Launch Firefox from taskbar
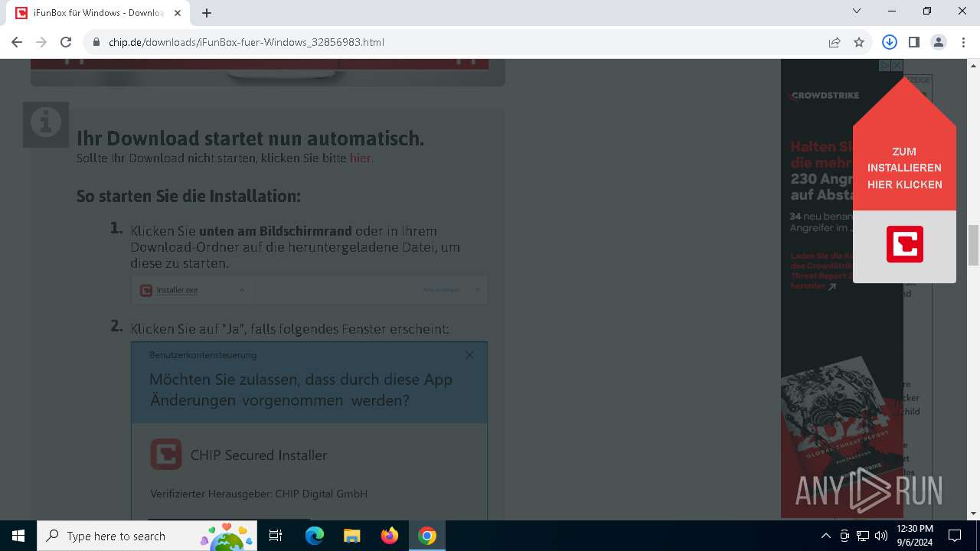The image size is (980, 551). (390, 536)
